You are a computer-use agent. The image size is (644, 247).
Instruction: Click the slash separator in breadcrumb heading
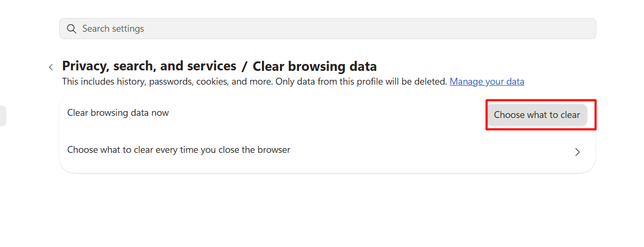click(244, 67)
